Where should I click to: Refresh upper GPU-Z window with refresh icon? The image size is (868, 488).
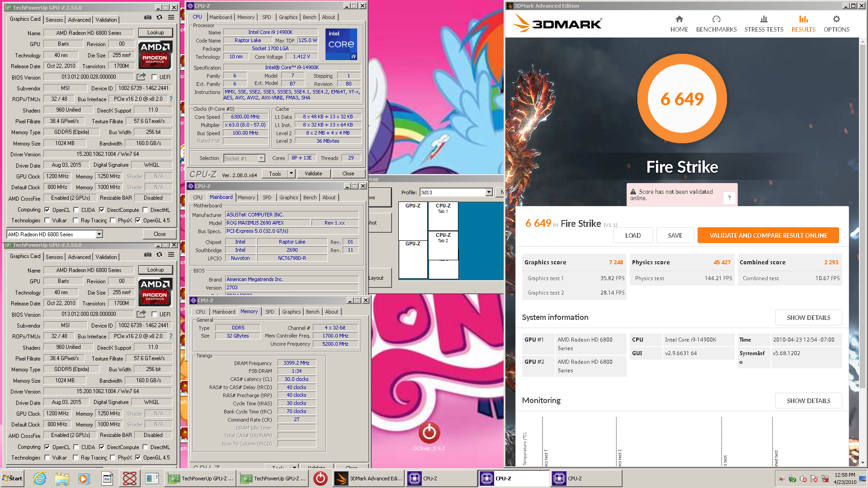tap(159, 17)
